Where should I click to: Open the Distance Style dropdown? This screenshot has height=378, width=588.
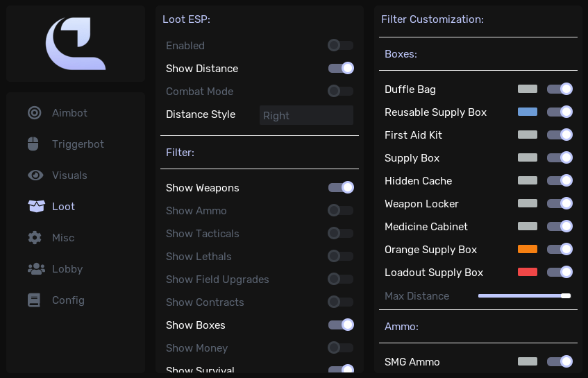[306, 115]
